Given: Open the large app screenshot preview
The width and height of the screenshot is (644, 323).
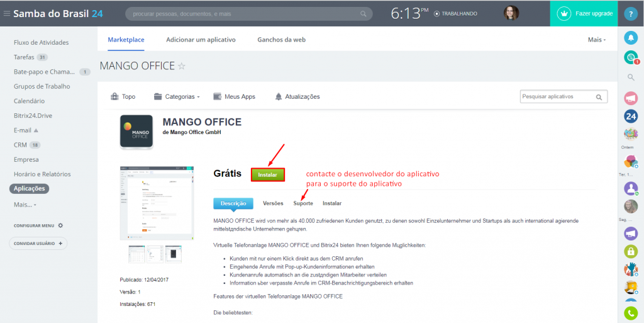Looking at the screenshot, I should coord(157,203).
